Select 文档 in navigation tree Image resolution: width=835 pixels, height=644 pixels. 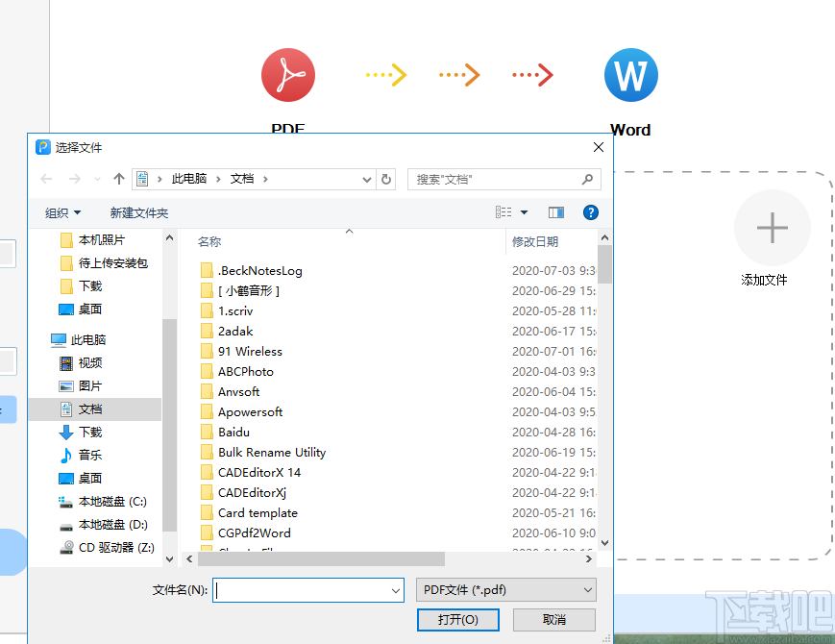[95, 409]
